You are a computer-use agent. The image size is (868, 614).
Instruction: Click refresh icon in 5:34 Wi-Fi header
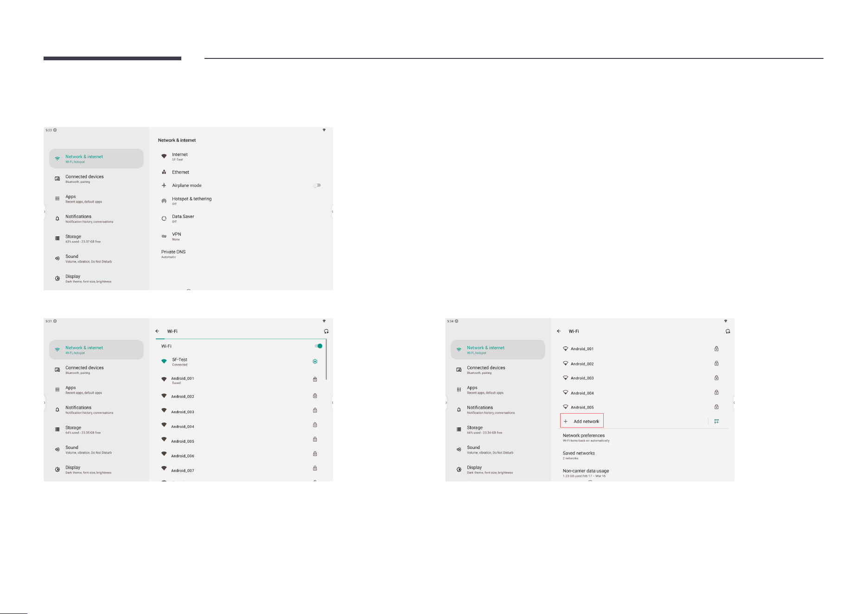[728, 331]
